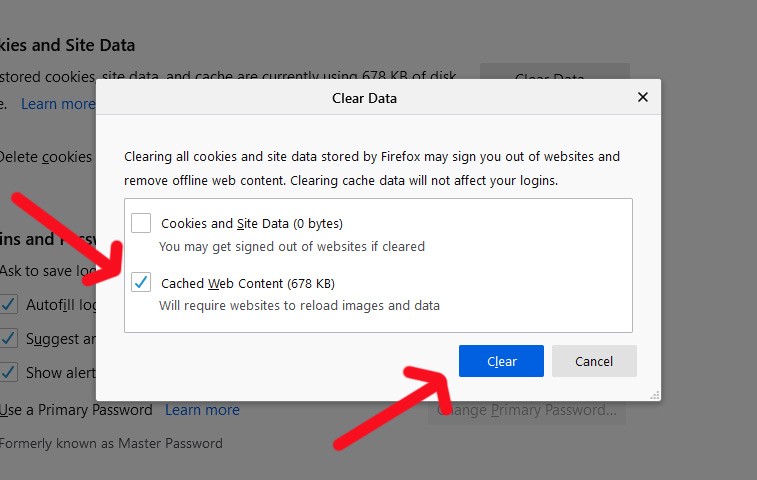Toggle the Suggest checkbox
Image resolution: width=757 pixels, height=480 pixels.
tap(8, 338)
